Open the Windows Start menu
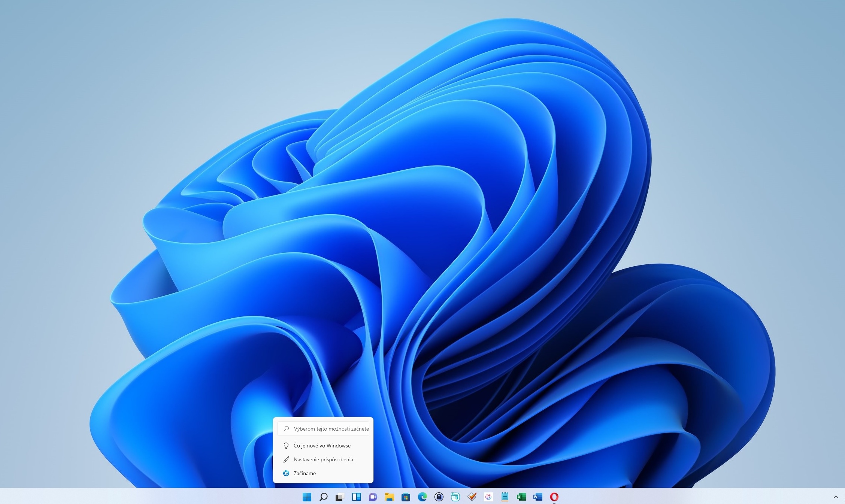The image size is (845, 504). click(x=307, y=497)
